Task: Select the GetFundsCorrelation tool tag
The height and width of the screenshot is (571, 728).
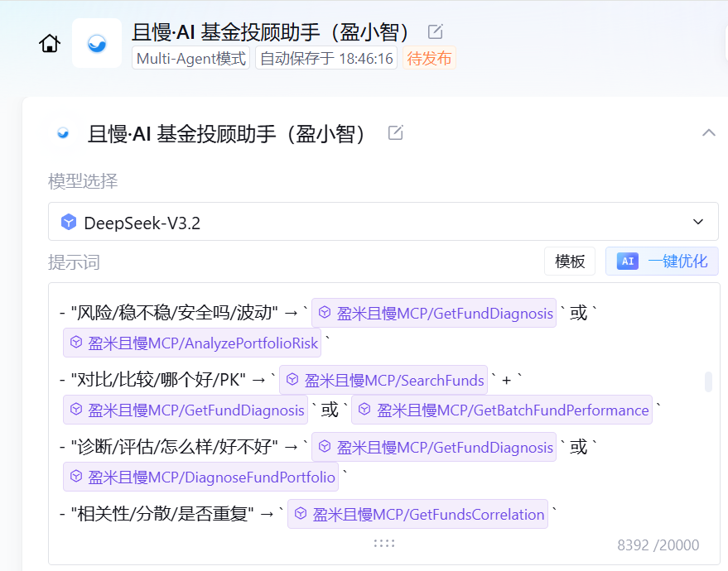Action: point(417,514)
